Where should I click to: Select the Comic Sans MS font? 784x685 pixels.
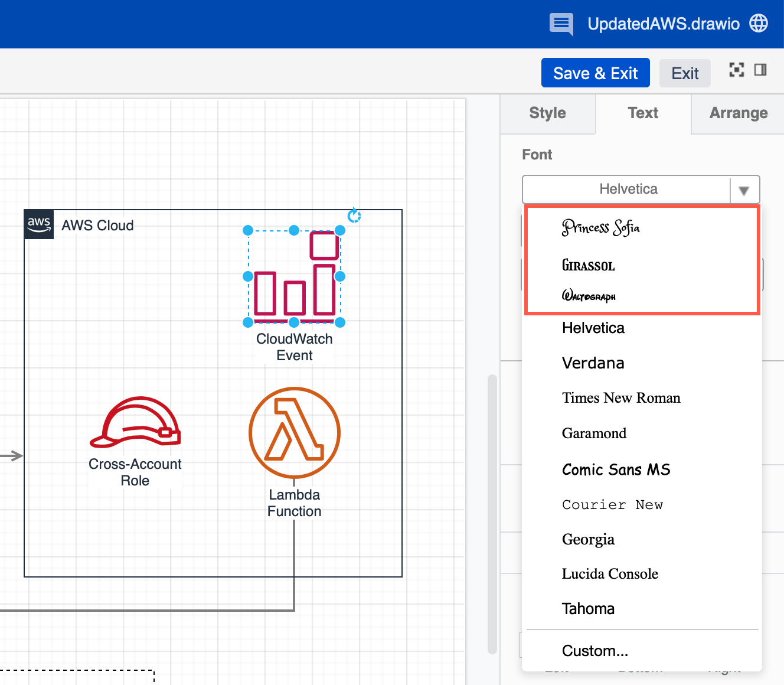616,470
